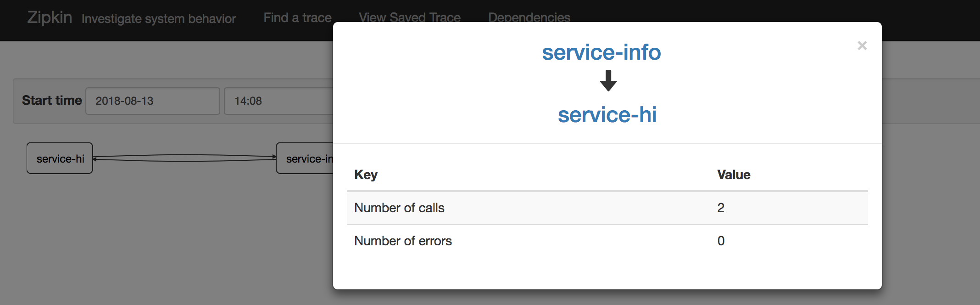Viewport: 980px width, 305px height.
Task: Close the dependency details modal
Action: click(862, 45)
